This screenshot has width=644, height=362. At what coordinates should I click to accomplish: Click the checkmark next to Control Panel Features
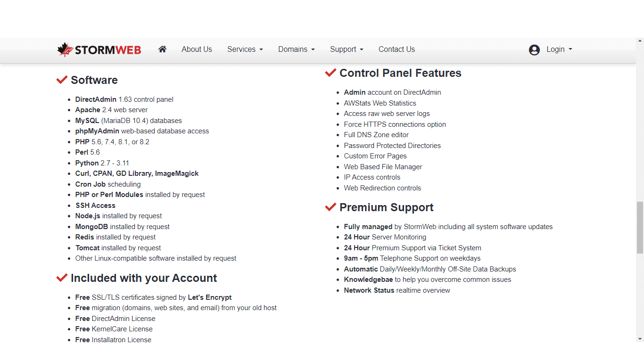coord(330,73)
